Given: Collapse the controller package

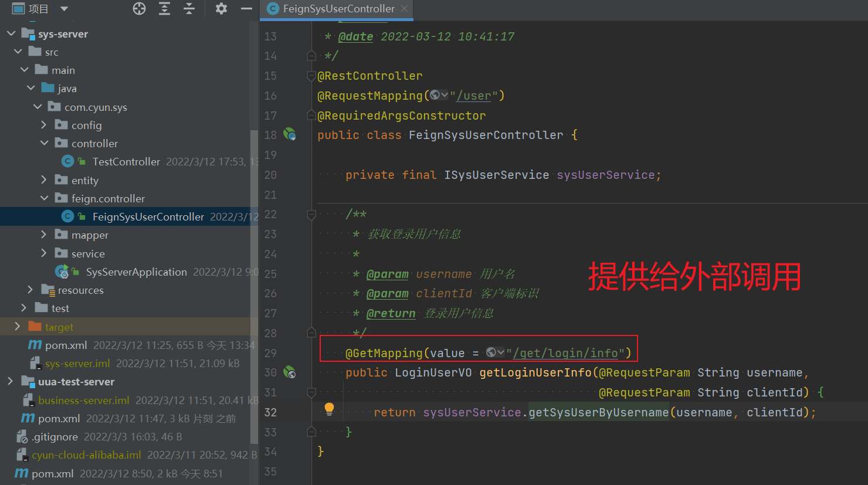Looking at the screenshot, I should tap(44, 143).
